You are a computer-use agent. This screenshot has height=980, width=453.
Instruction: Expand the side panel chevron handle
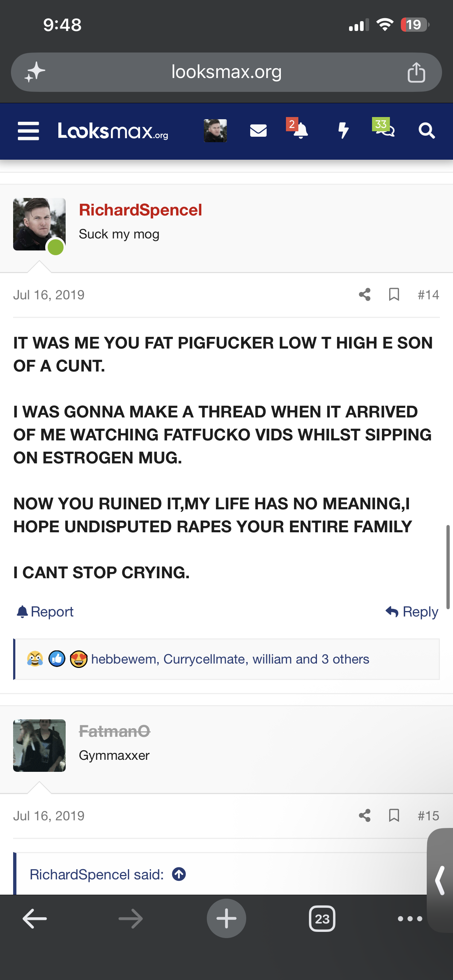440,880
